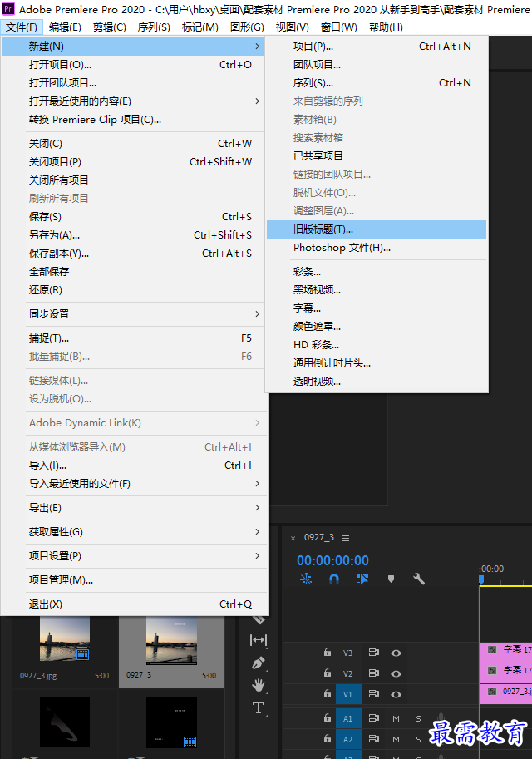This screenshot has width=532, height=759.
Task: Open the 图形(G) menu
Action: point(247,27)
